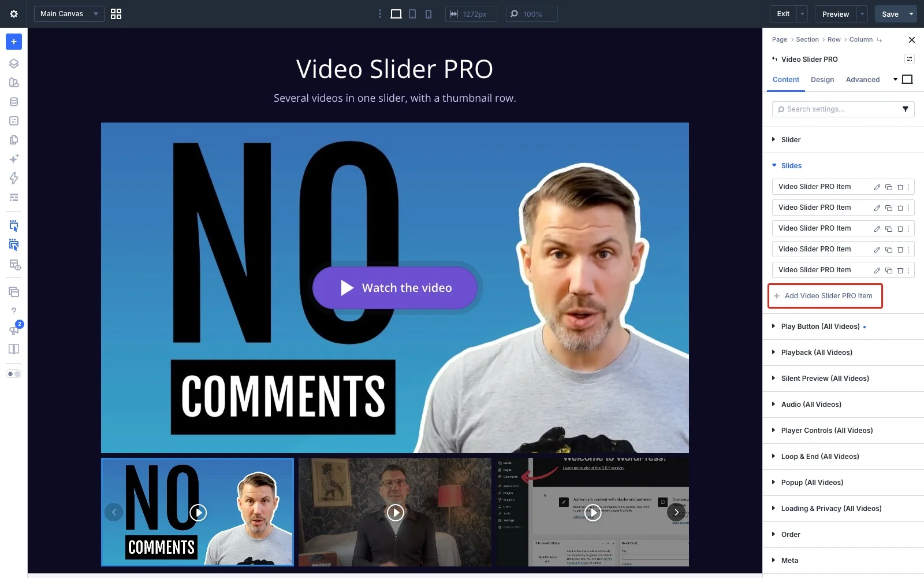This screenshot has width=924, height=578.
Task: Open the Exit dropdown arrow
Action: coord(802,14)
